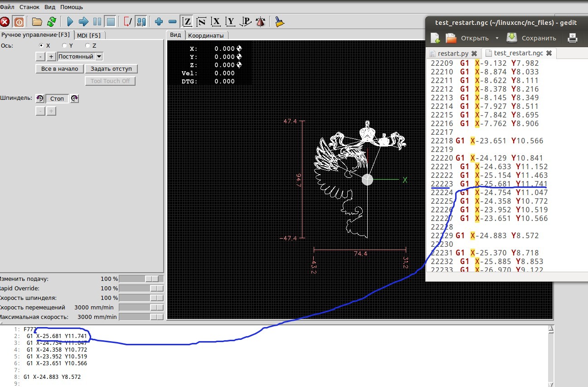Switch to X side view icon
588x387 pixels.
point(216,21)
